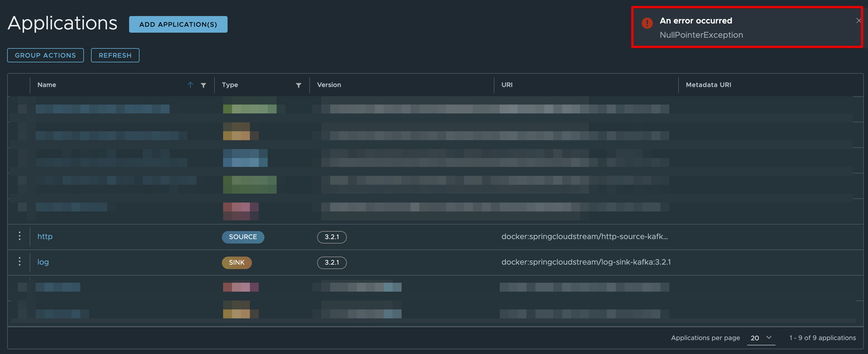Click the Version column header
Image resolution: width=868 pixels, height=354 pixels.
click(x=329, y=85)
